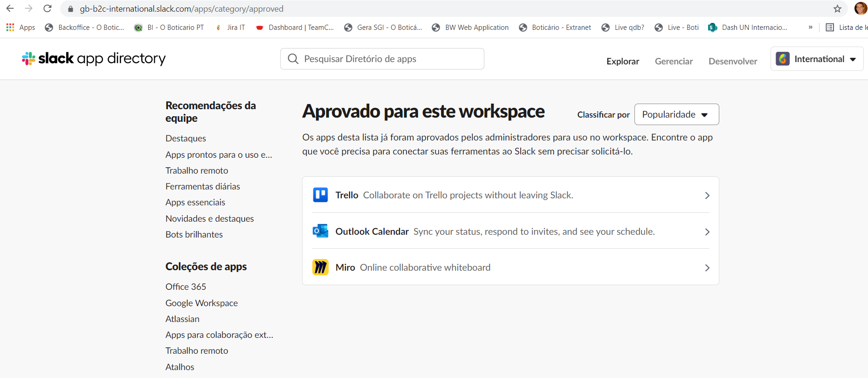Open the Dashboard TeamC bookmark
The height and width of the screenshot is (378, 868).
click(x=295, y=28)
